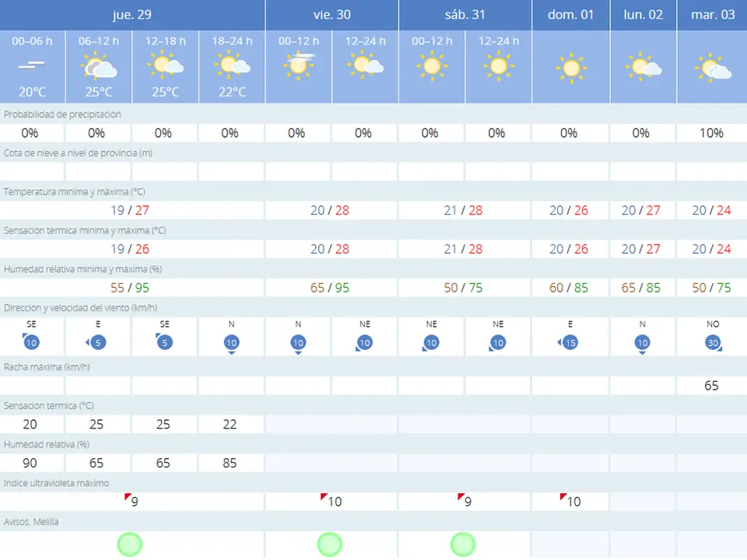Click green warning indicator for Saturday
This screenshot has height=560, width=747.
462,544
